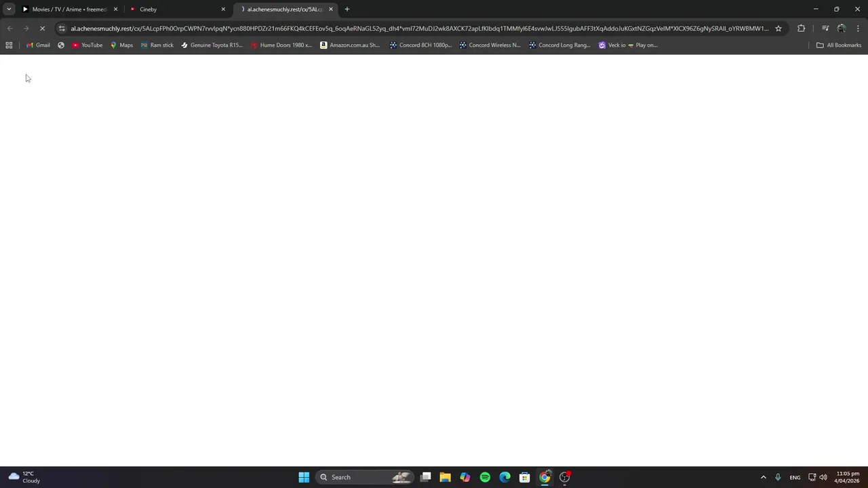This screenshot has width=868, height=488.
Task: Open the Genuine Toyota R15 bookmark
Action: pyautogui.click(x=212, y=45)
